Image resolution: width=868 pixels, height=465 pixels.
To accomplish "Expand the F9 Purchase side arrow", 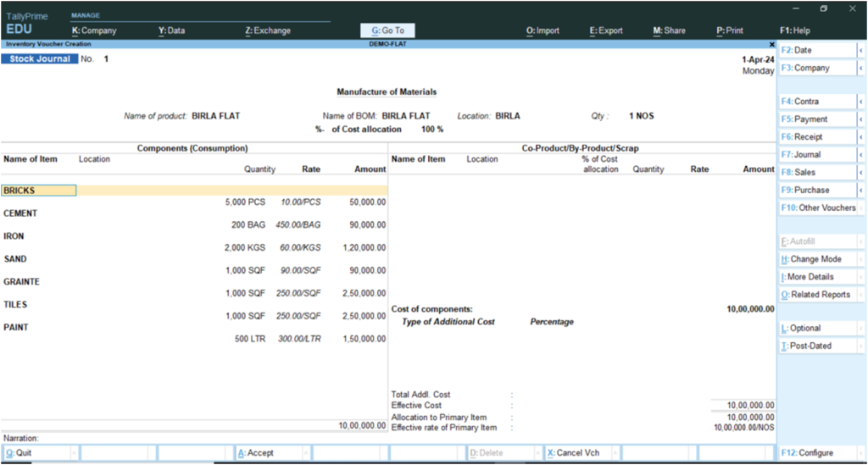I will 861,190.
